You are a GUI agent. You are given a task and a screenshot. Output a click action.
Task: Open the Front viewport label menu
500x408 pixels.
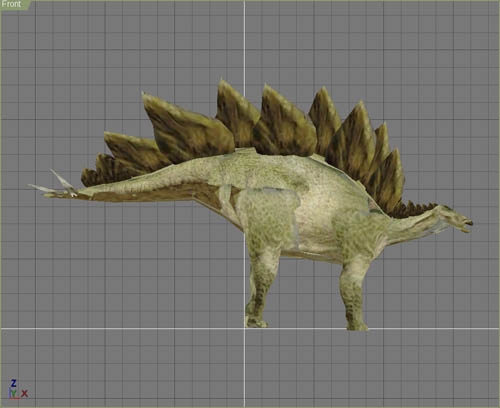click(11, 4)
